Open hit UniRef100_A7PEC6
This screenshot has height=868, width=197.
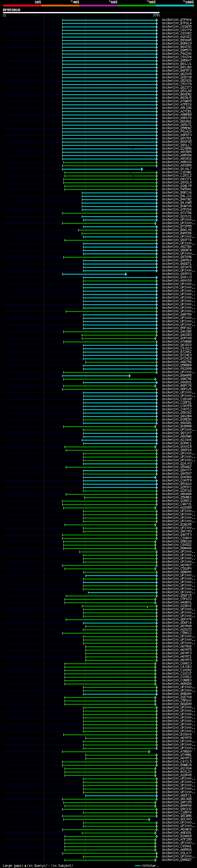click(x=177, y=105)
